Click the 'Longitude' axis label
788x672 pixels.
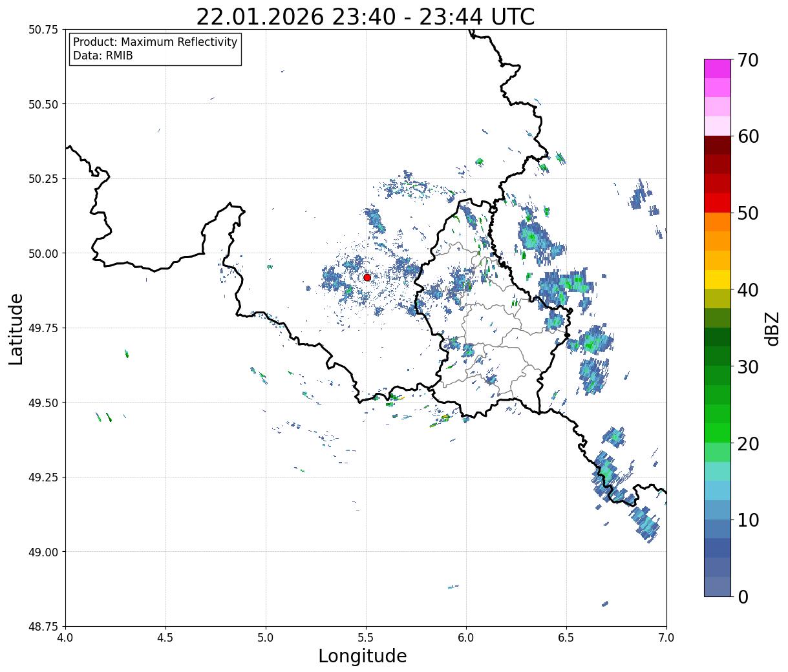(x=363, y=656)
